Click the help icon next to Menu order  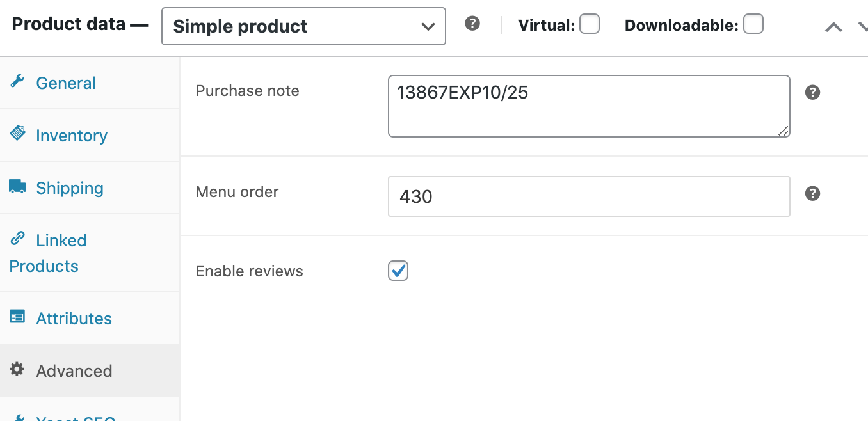click(x=812, y=193)
